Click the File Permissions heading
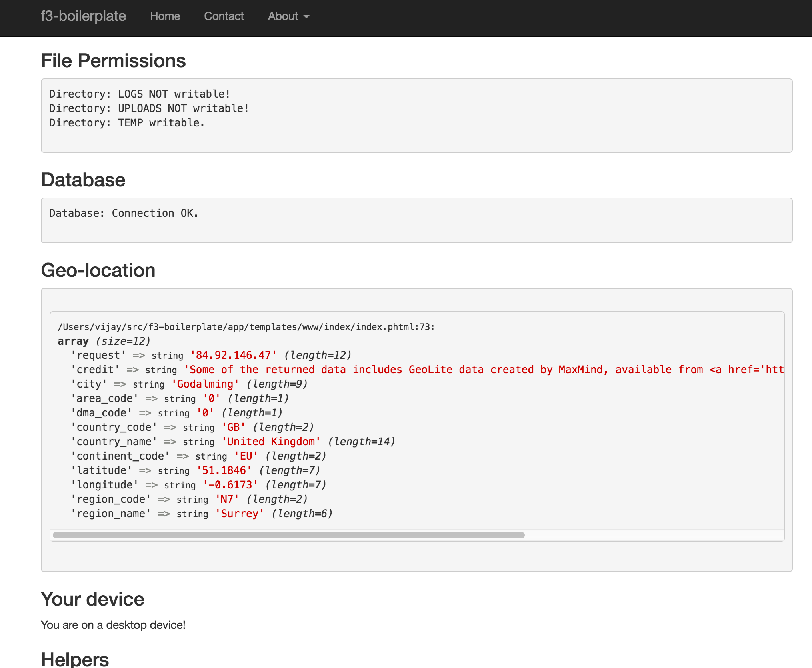812x668 pixels. [x=113, y=61]
